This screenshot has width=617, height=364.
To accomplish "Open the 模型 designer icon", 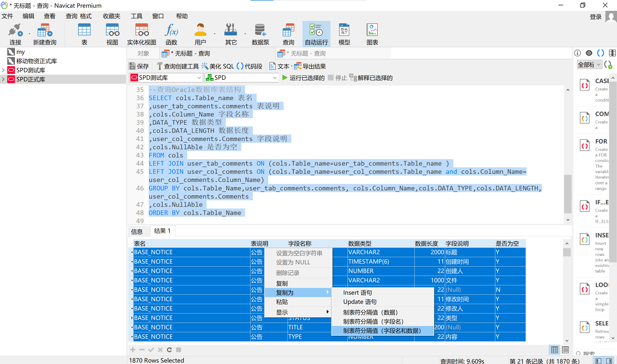I will (x=344, y=33).
